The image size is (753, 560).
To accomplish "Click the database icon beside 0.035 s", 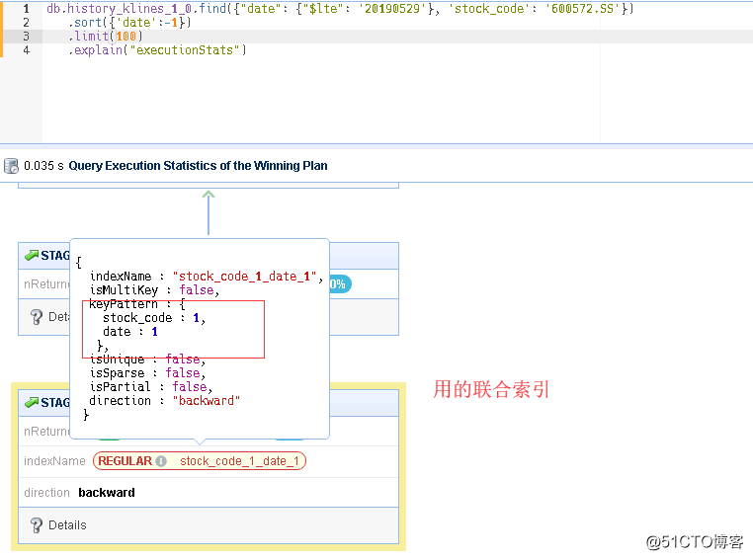I will [x=11, y=166].
